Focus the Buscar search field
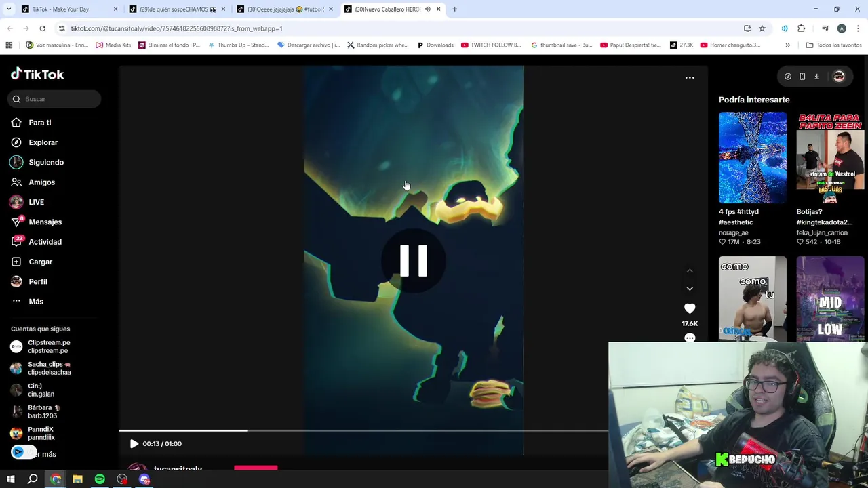868x488 pixels. tap(54, 99)
